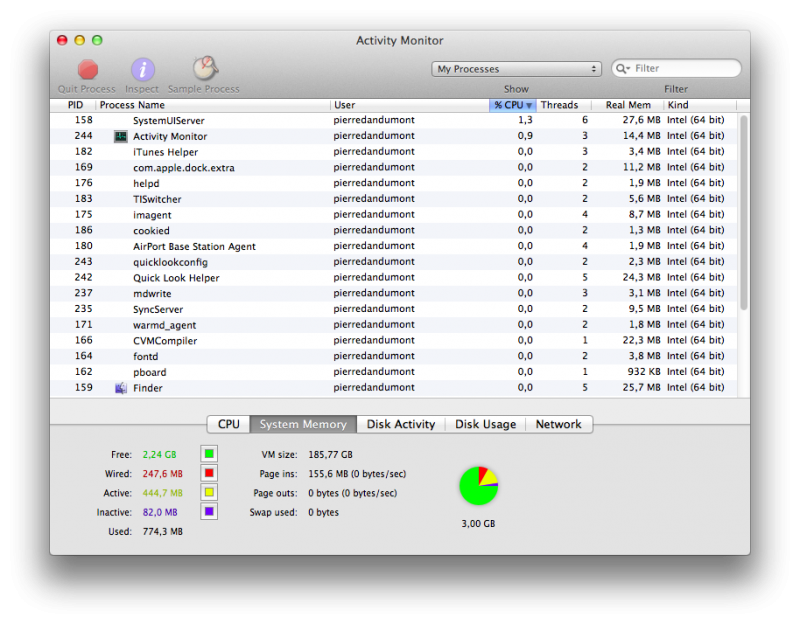Sort by Process Name column header
Screen dimensions: 800x624
point(213,105)
